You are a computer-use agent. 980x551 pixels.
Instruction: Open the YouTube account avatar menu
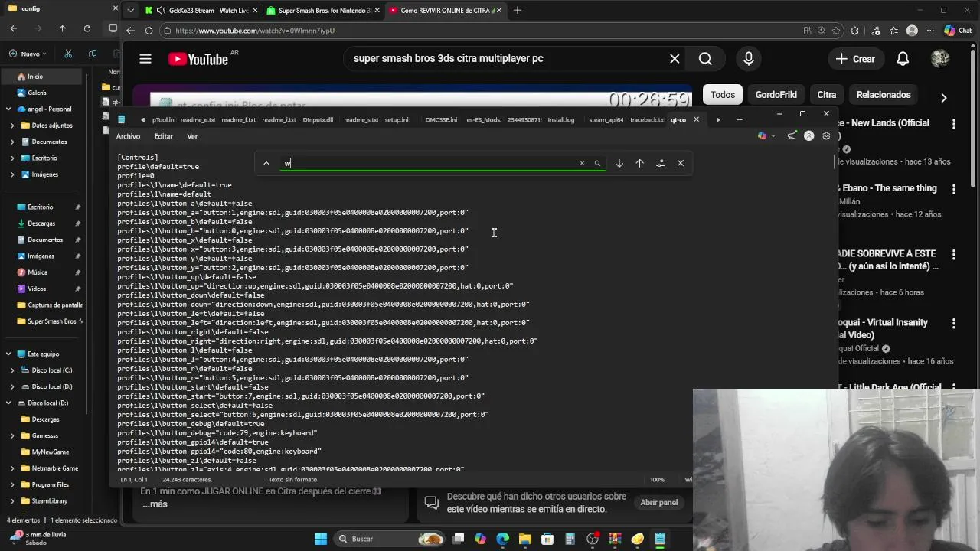pos(940,59)
